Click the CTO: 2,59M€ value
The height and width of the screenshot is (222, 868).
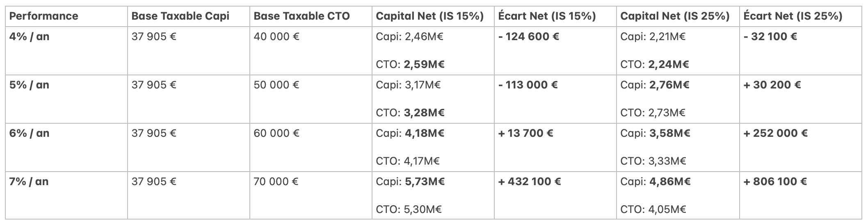click(x=410, y=65)
